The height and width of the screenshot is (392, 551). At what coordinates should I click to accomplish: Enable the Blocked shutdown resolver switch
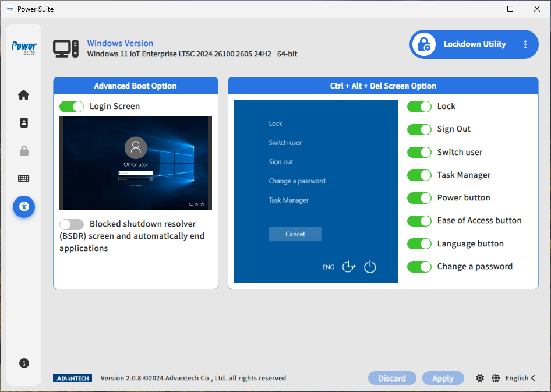(72, 224)
